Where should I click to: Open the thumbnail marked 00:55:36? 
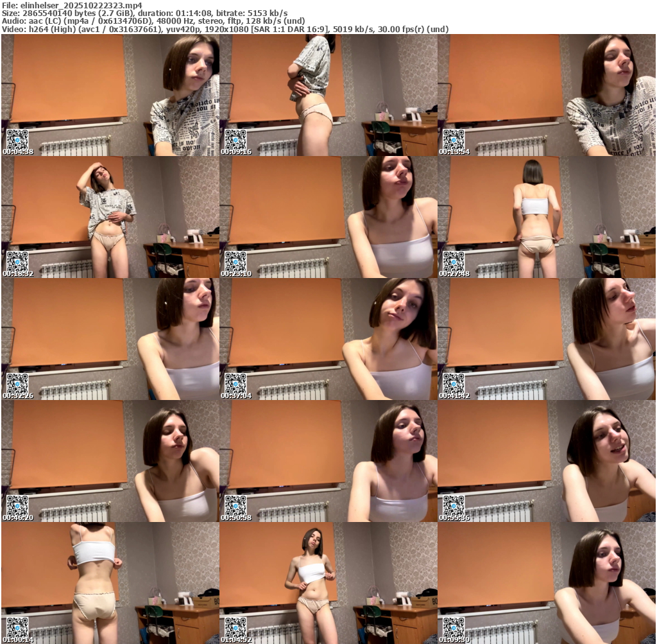click(547, 461)
